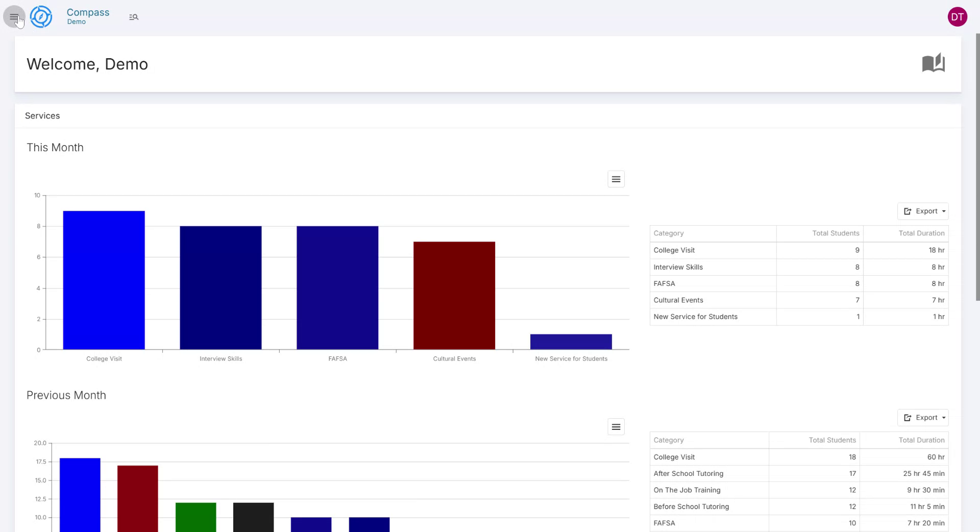Screen dimensions: 980x532
Task: Open the DT user avatar menu
Action: (957, 17)
